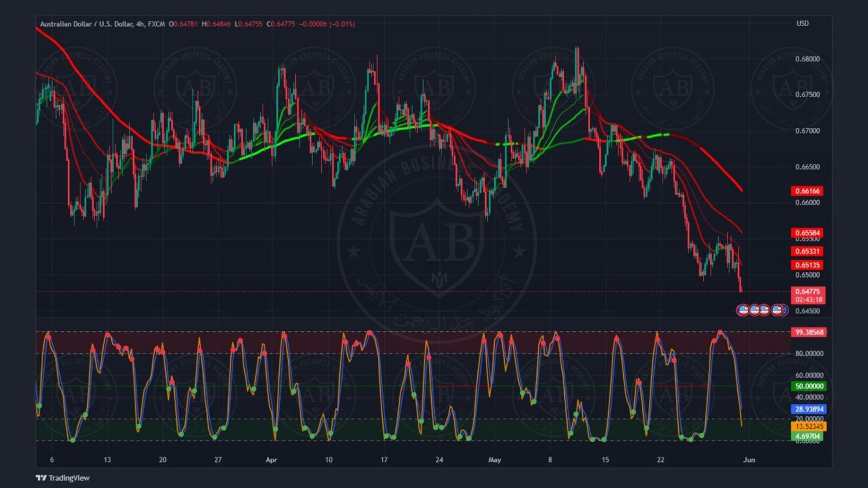Screen dimensions: 868x488
Task: Click date 13 on the time axis
Action: [x=107, y=460]
